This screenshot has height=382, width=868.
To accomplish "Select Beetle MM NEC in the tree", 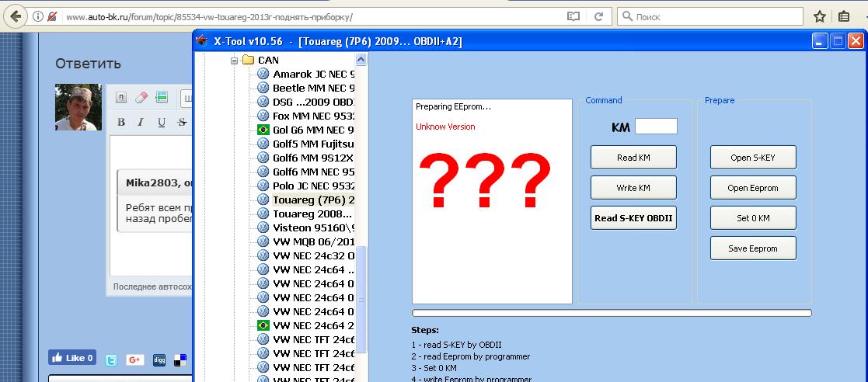I will click(x=313, y=88).
